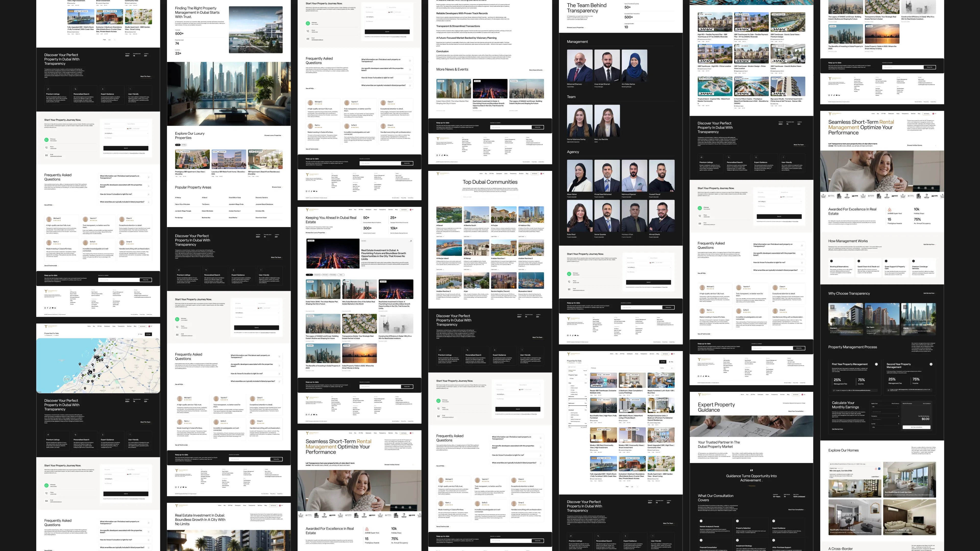This screenshot has height=551, width=980.
Task: Expand the All Types property type dropdown
Action: pos(578,379)
